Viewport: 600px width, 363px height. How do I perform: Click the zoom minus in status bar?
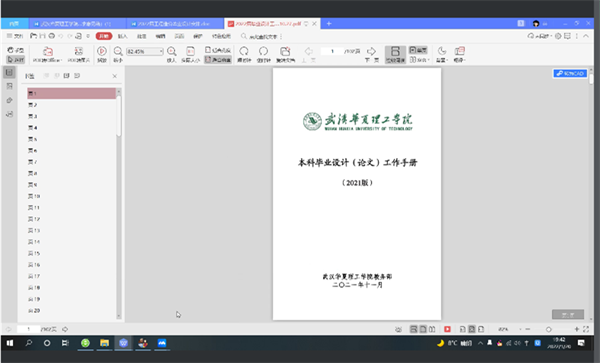point(528,329)
